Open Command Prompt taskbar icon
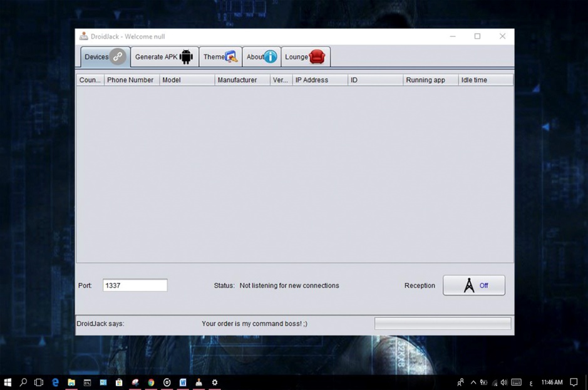The height and width of the screenshot is (390, 588). 87,382
